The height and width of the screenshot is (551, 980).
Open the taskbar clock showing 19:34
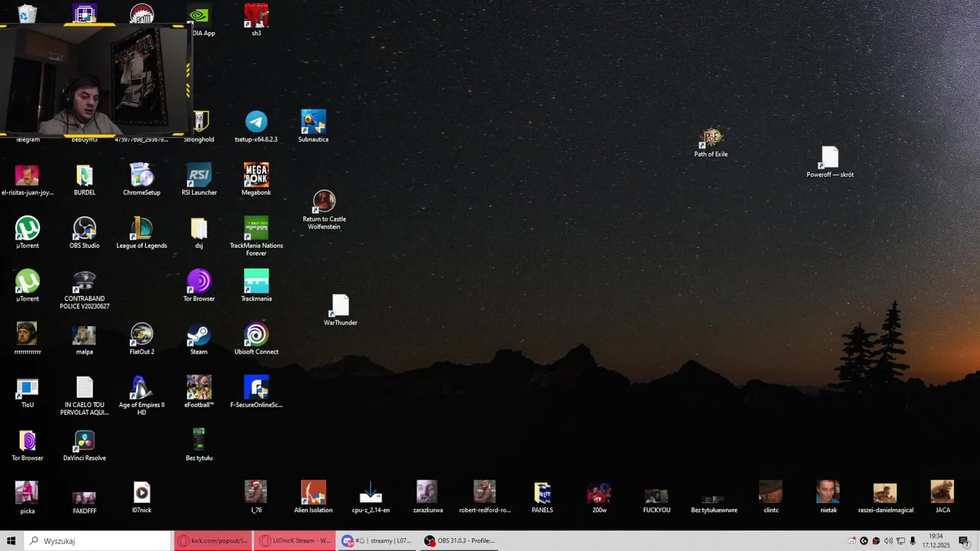(936, 541)
